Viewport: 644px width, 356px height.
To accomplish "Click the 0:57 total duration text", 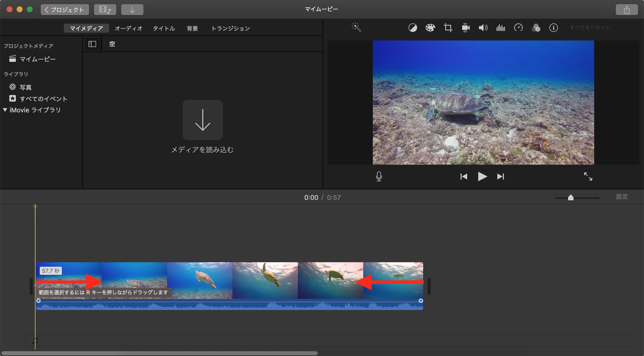I will pos(334,198).
